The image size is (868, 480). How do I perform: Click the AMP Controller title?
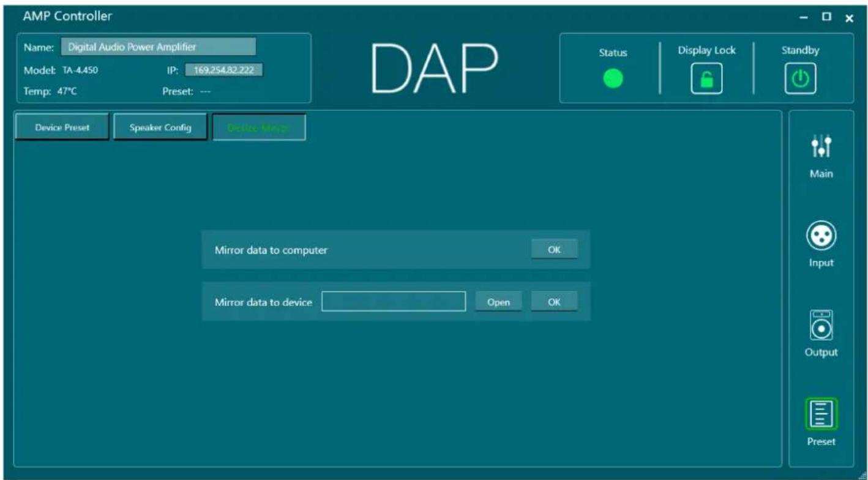click(67, 16)
